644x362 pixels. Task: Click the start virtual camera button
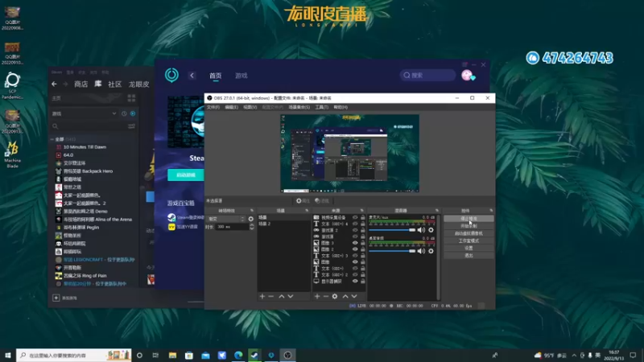(x=469, y=233)
